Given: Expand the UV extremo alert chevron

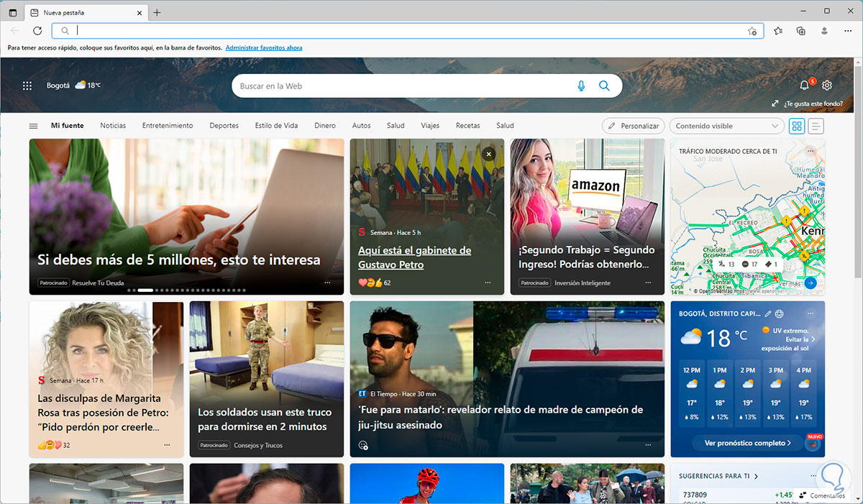Looking at the screenshot, I should [x=813, y=339].
